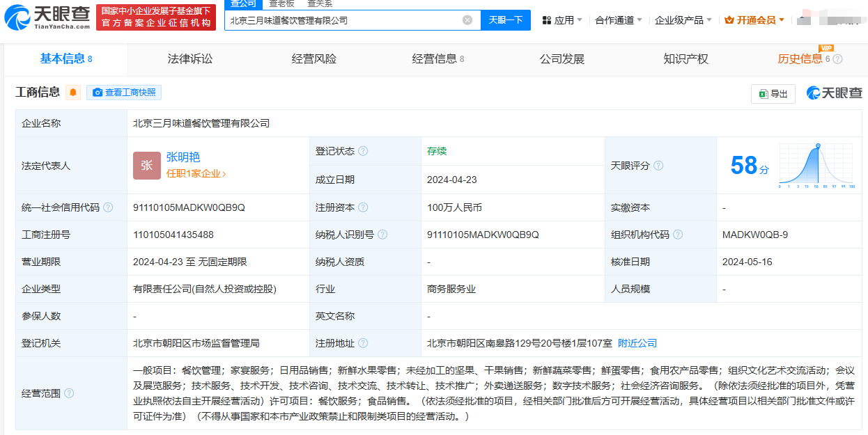Viewport: 868px width, 435px height.
Task: Click the 任职1家企业 link
Action: (x=196, y=173)
